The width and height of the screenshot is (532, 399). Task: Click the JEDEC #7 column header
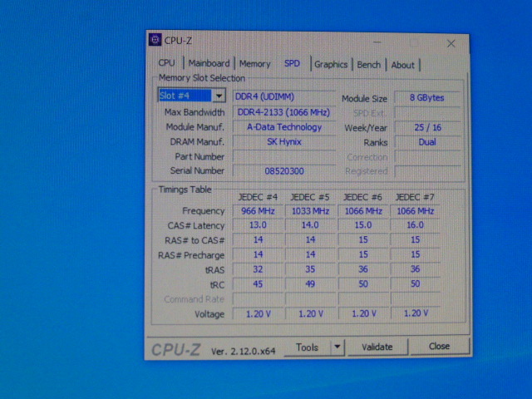415,197
